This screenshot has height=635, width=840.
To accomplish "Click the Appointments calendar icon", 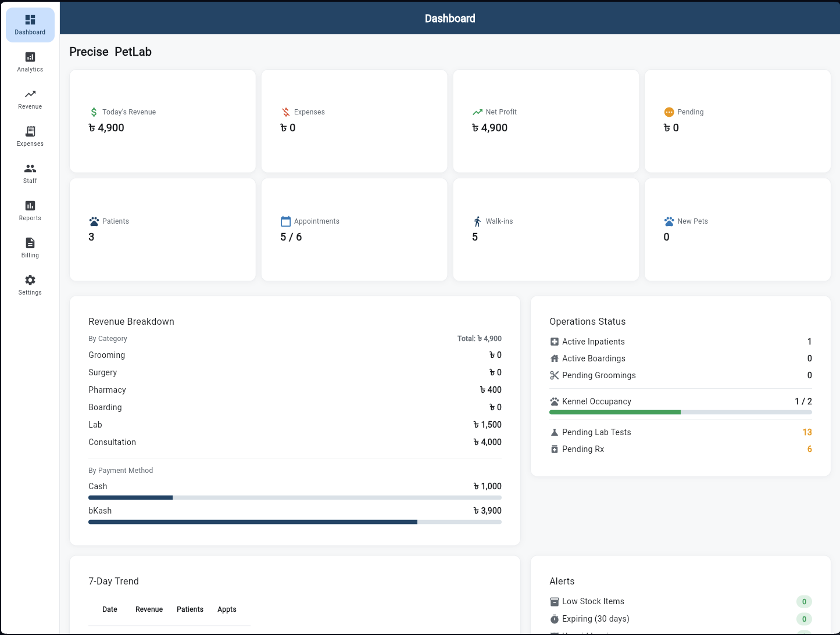I will [x=285, y=221].
